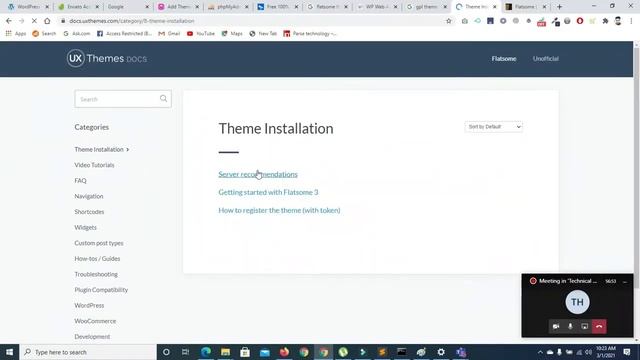Hang up the Teams meeting call

tap(599, 327)
